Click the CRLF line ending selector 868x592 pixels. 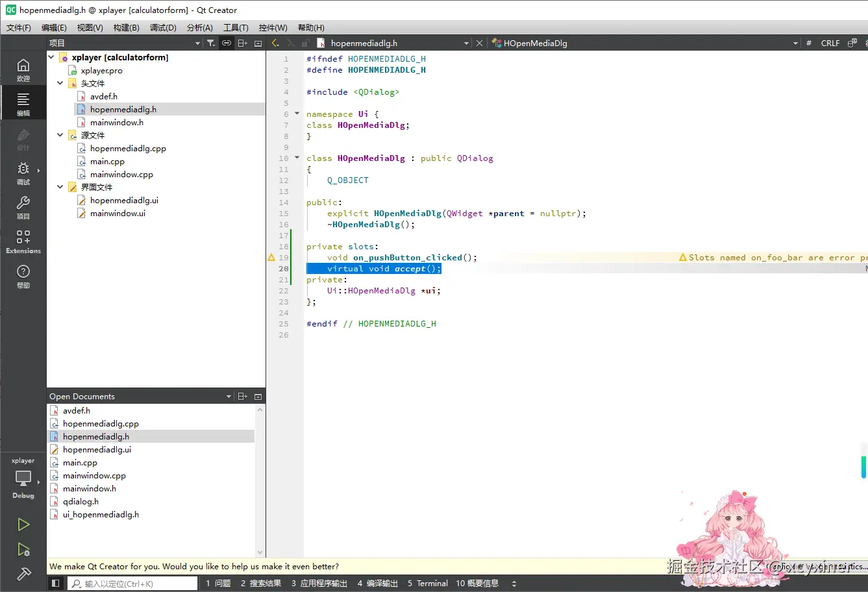pos(830,43)
